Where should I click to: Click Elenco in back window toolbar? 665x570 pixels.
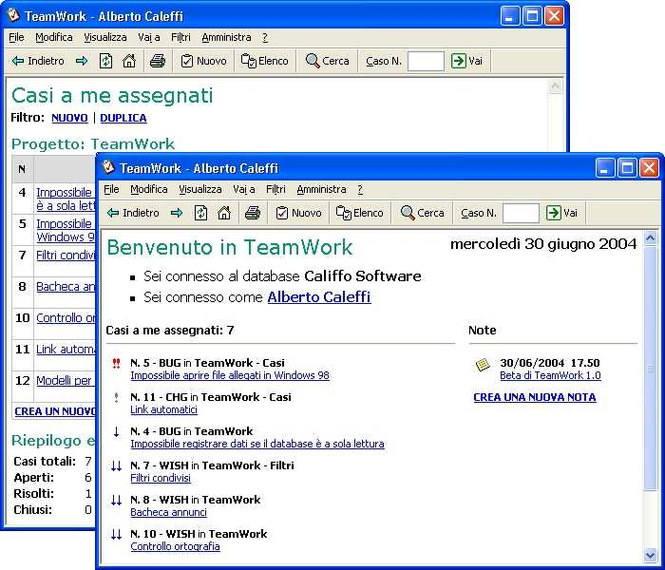(264, 61)
